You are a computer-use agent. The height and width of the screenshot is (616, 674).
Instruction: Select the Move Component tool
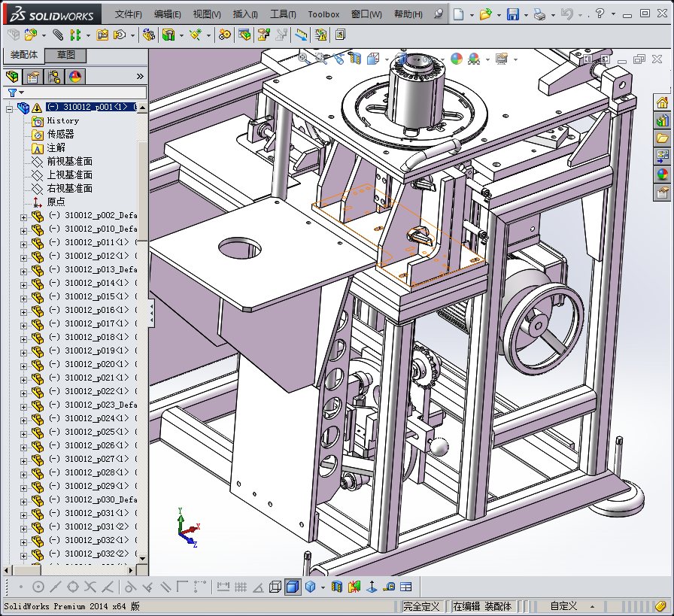120,35
